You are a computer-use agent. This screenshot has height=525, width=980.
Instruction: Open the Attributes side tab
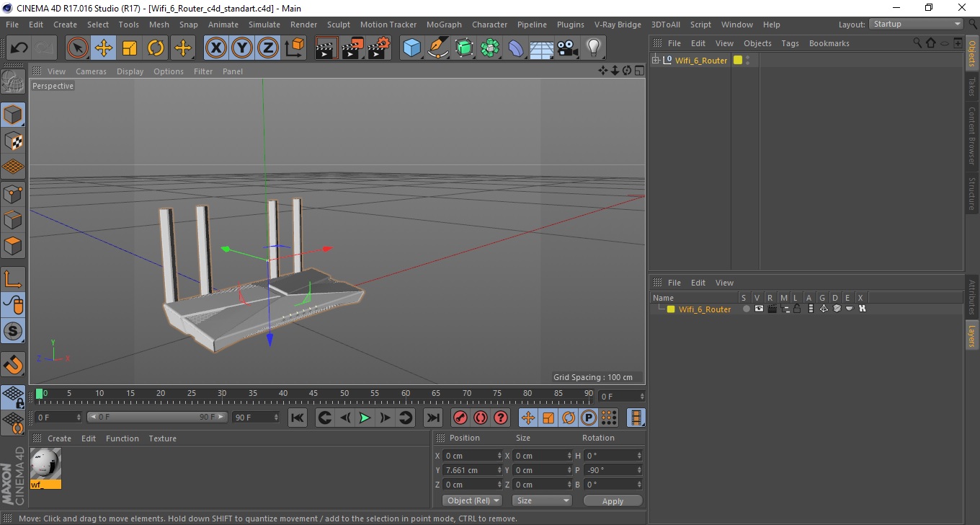[x=972, y=297]
